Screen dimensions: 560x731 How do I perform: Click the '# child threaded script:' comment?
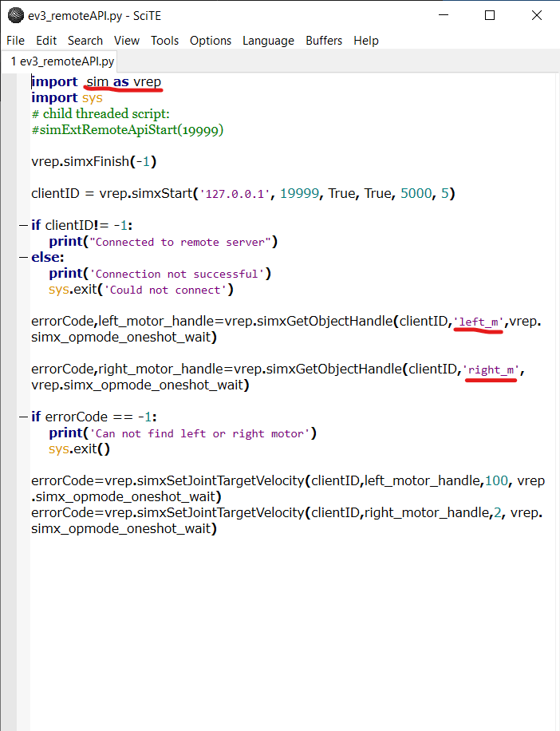click(101, 114)
